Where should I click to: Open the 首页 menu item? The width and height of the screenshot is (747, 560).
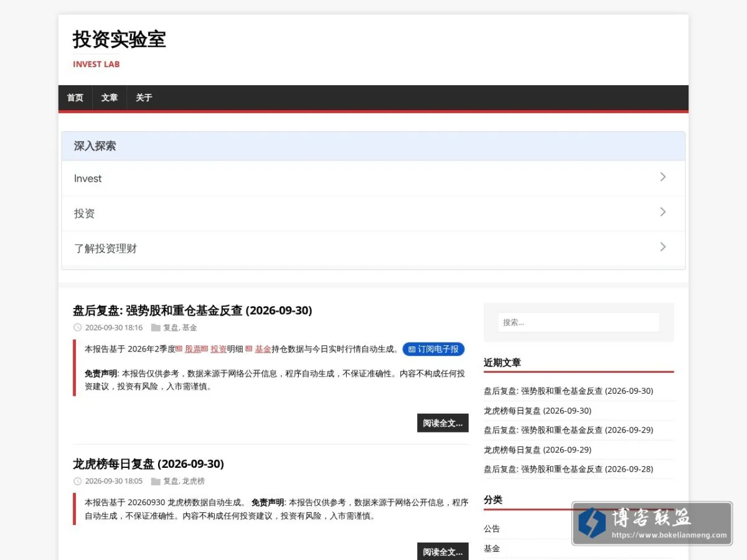(x=75, y=98)
